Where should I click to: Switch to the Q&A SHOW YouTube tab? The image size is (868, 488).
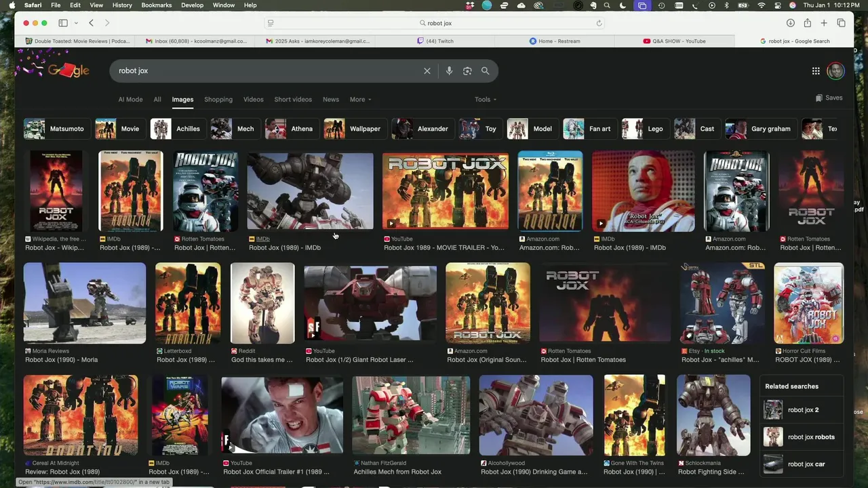click(x=674, y=41)
